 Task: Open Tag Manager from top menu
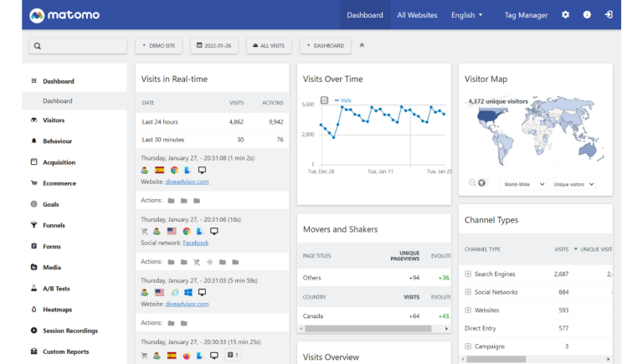(526, 15)
